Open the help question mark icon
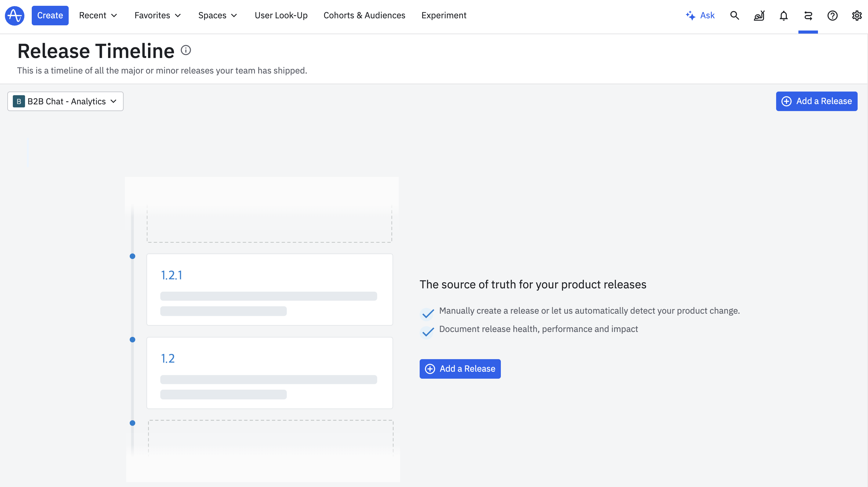Screen dimensions: 868x487 pos(832,16)
